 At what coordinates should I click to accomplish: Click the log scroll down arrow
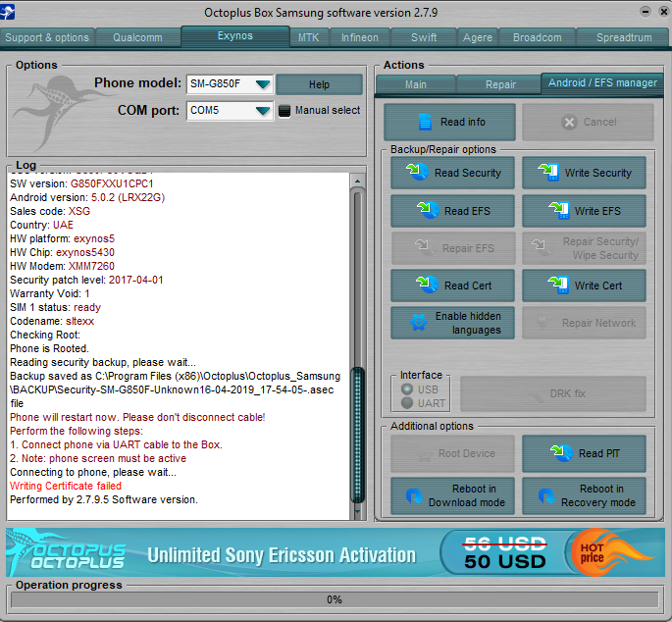[x=357, y=511]
